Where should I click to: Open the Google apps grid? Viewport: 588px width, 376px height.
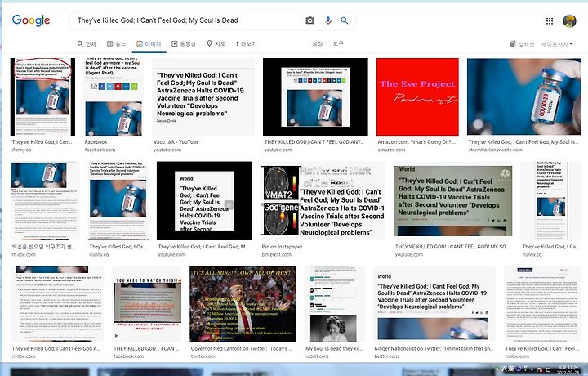pos(550,21)
